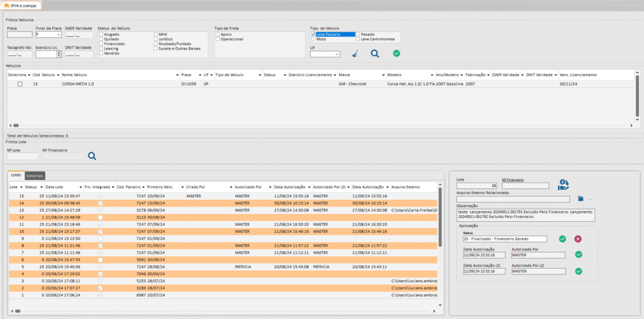This screenshot has height=319, width=644.
Task: Click the red X reject icon next to Status
Action: tap(578, 239)
